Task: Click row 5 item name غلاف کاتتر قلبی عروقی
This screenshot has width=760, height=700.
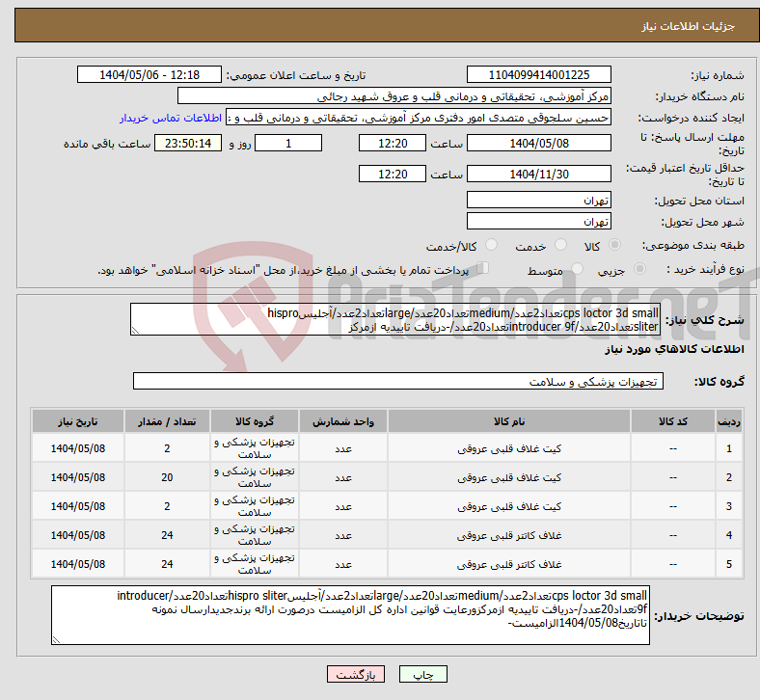Action: [509, 564]
